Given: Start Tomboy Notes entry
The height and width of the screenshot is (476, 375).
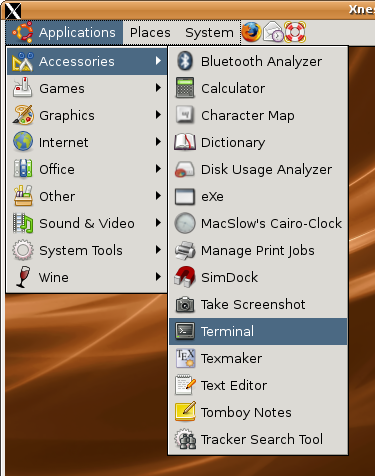Looking at the screenshot, I should coord(258,412).
